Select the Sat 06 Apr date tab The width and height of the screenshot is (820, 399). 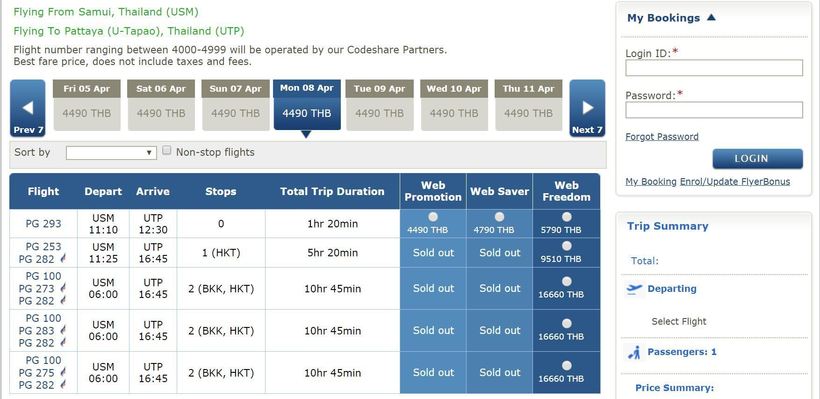click(161, 105)
